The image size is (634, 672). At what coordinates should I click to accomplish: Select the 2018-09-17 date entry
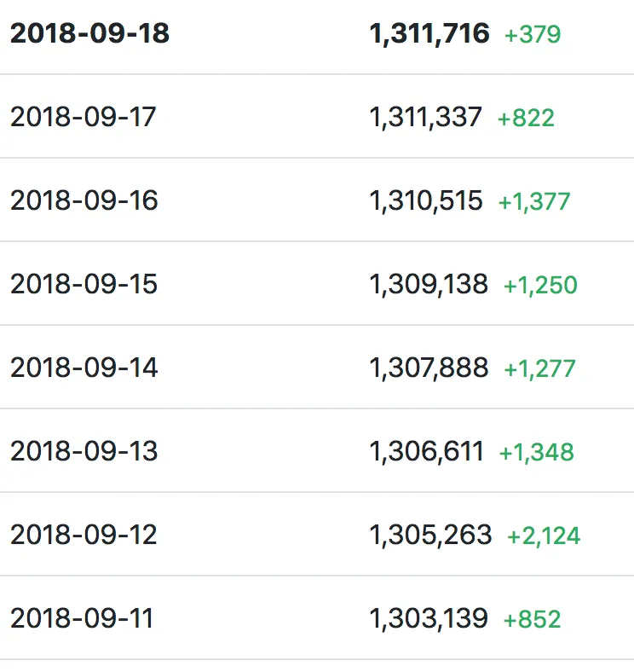click(84, 117)
